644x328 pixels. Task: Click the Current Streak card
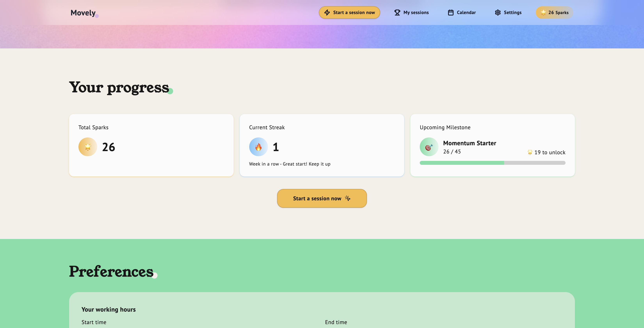coord(322,145)
